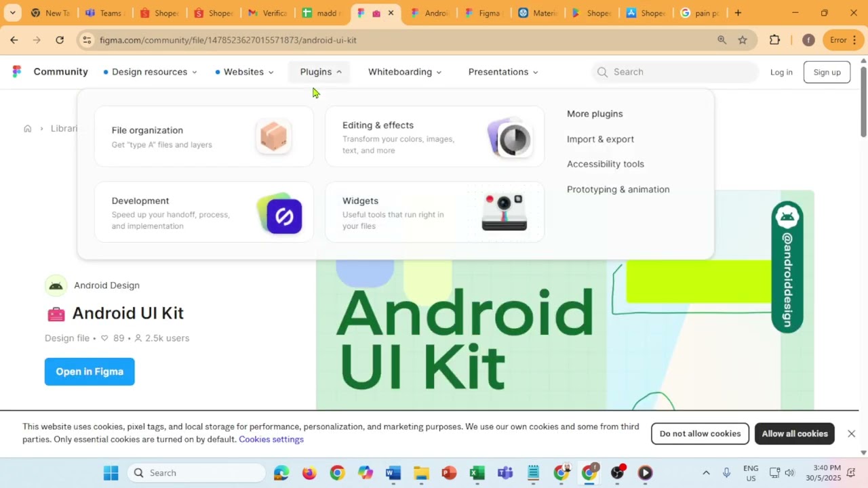Click the Open in Figma button
The width and height of the screenshot is (868, 488).
click(x=90, y=371)
